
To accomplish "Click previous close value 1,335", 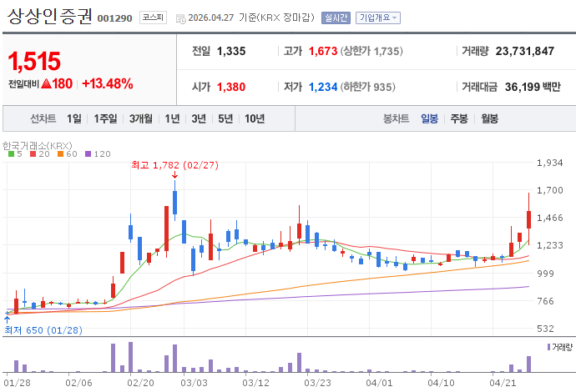I will (x=231, y=51).
